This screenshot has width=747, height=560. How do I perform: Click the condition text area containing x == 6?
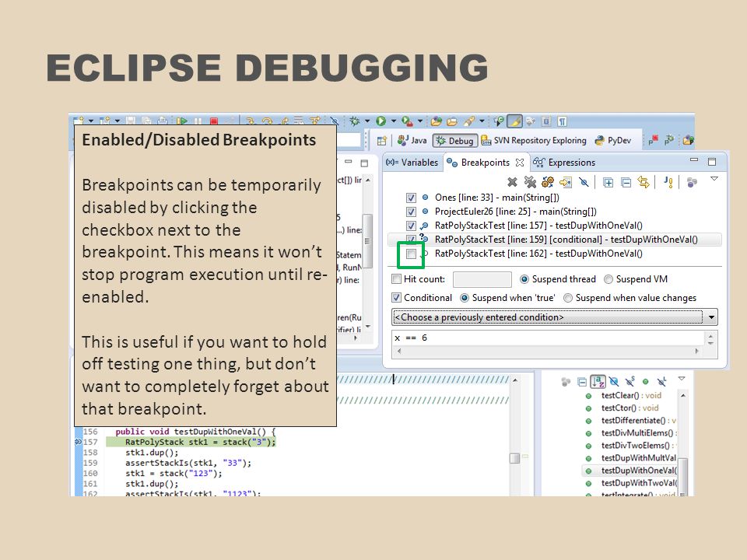click(x=548, y=338)
